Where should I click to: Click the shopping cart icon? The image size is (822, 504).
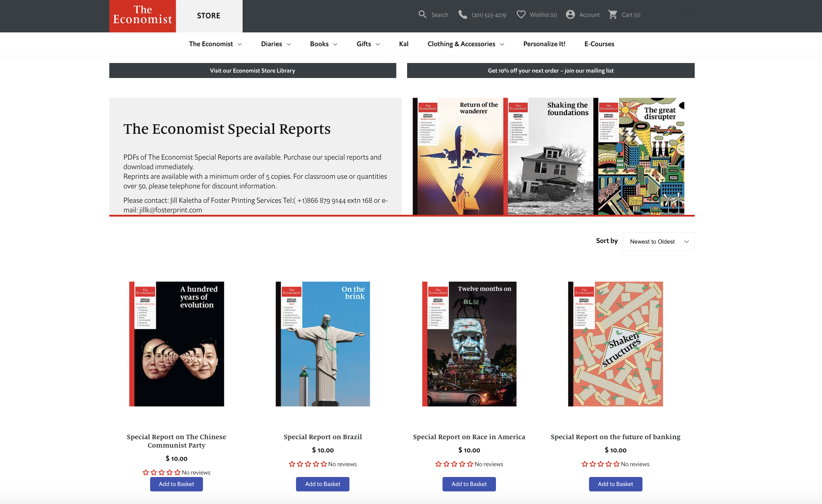(x=613, y=14)
